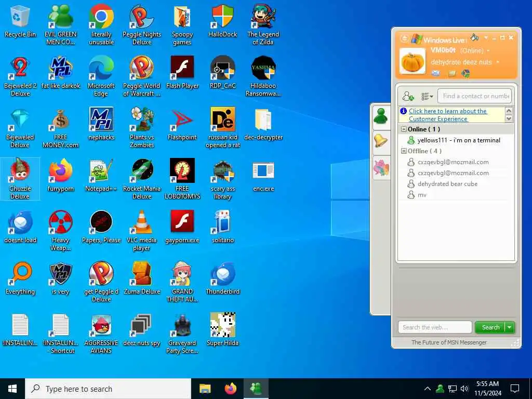Launch Rocket Mania Deluxe shortcut
532x399 pixels.
(x=142, y=179)
